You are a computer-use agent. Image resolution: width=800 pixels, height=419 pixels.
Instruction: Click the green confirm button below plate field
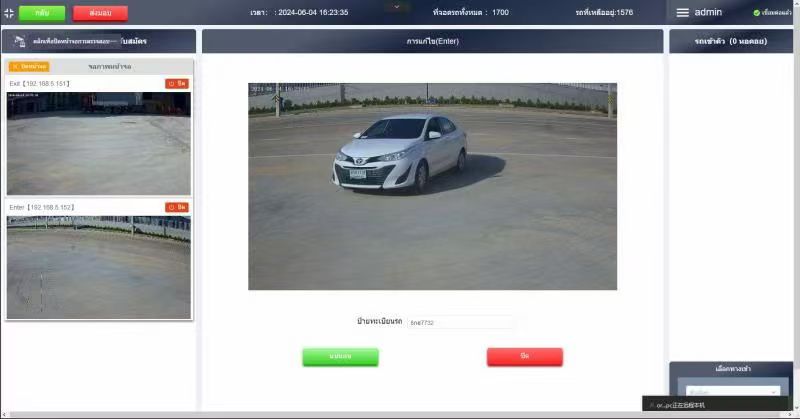tap(340, 357)
